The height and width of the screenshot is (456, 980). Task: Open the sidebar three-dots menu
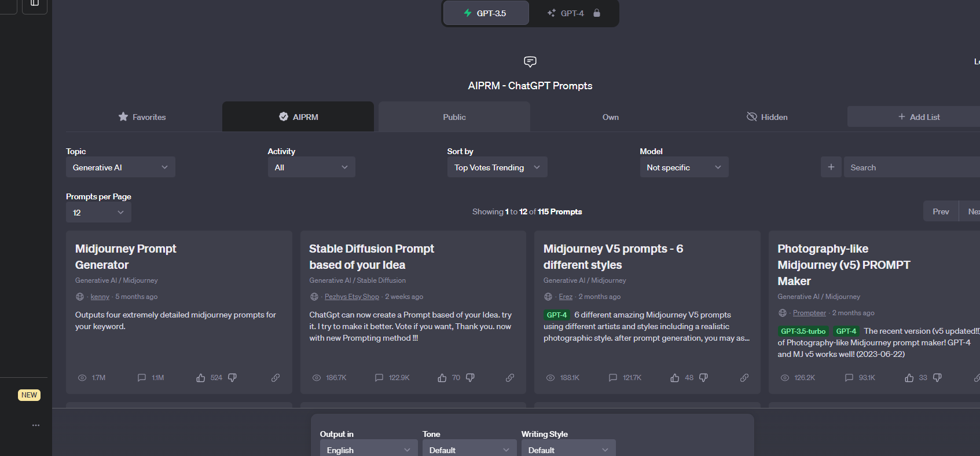[x=36, y=425]
